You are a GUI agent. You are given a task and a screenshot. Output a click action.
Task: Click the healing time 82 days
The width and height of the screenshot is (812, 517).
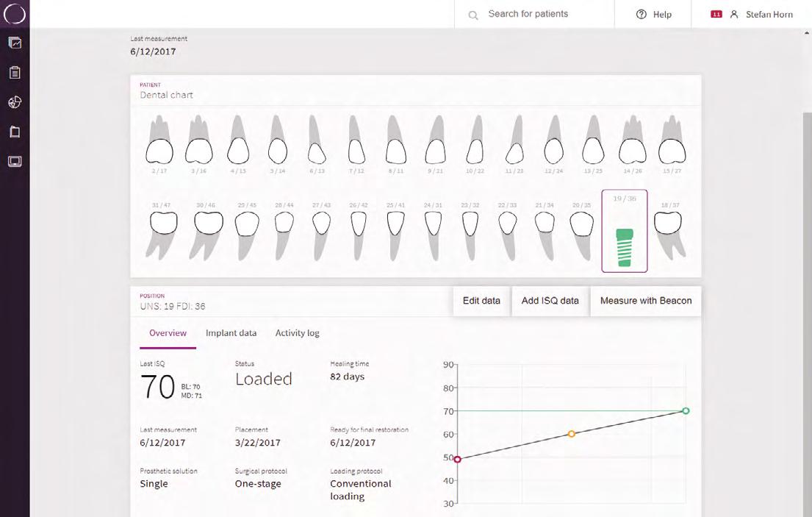(347, 377)
